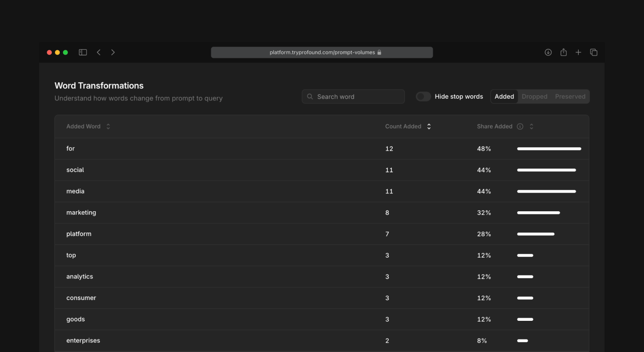Image resolution: width=644 pixels, height=352 pixels.
Task: Click the 8% share bar for enterprises
Action: point(522,341)
